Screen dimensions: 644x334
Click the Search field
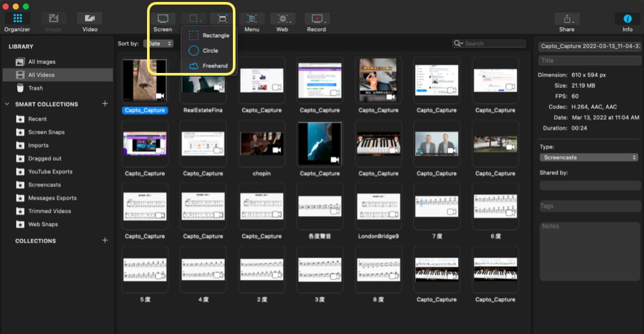pos(493,44)
